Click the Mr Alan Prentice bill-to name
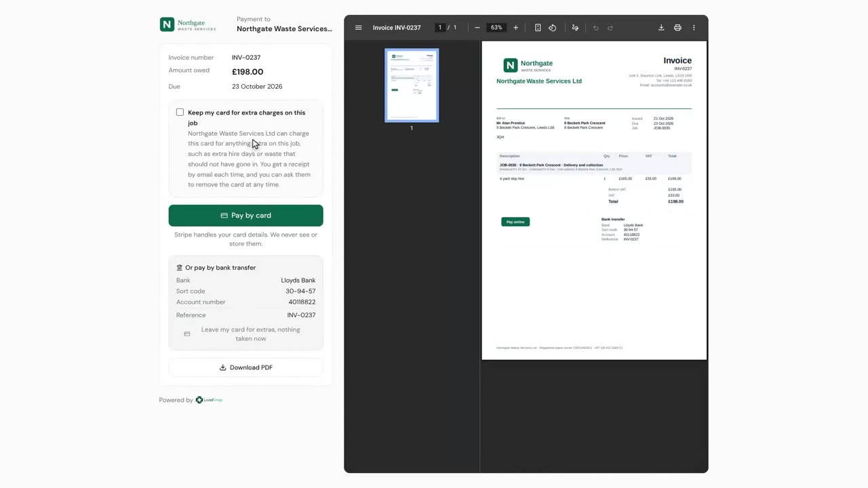This screenshot has height=488, width=868. coord(511,123)
